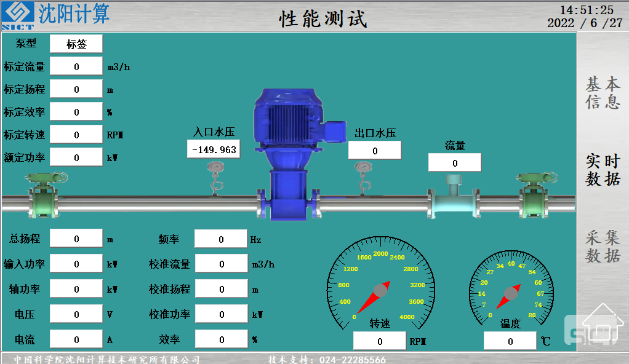
Task: Click the 泵型 label field
Action: point(76,44)
